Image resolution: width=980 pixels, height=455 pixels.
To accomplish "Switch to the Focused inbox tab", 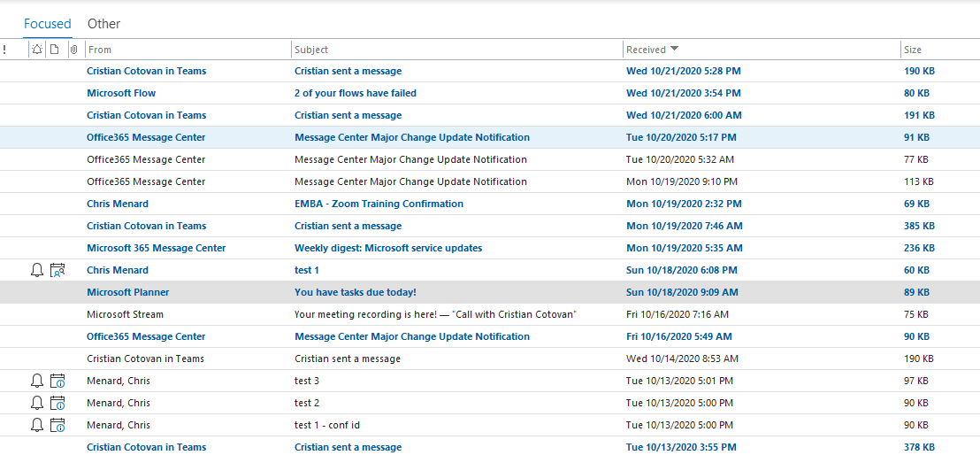I will (x=47, y=24).
